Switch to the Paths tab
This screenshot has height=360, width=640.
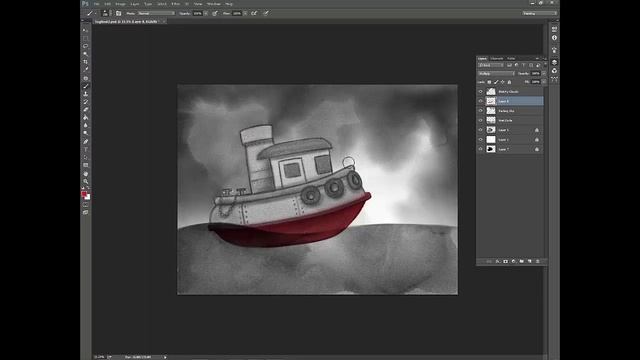click(x=511, y=58)
